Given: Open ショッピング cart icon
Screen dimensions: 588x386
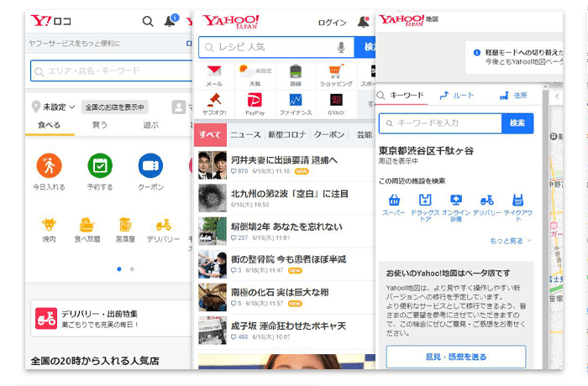Looking at the screenshot, I should [x=336, y=71].
